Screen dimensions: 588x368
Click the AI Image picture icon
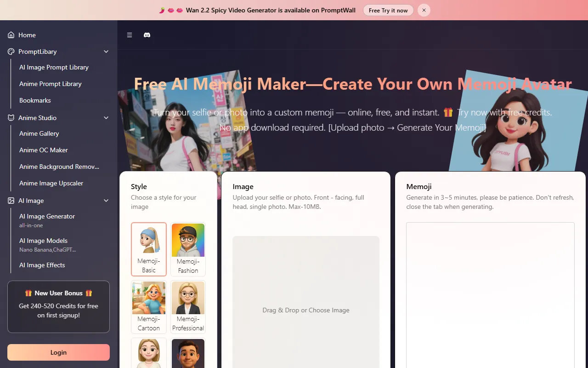pyautogui.click(x=11, y=201)
